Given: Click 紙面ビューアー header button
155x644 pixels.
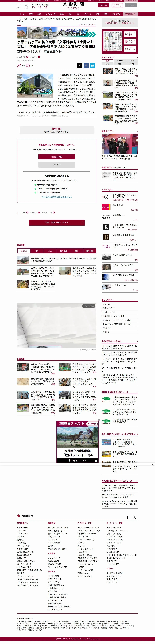Looking at the screenshot, I should click(x=117, y=5).
